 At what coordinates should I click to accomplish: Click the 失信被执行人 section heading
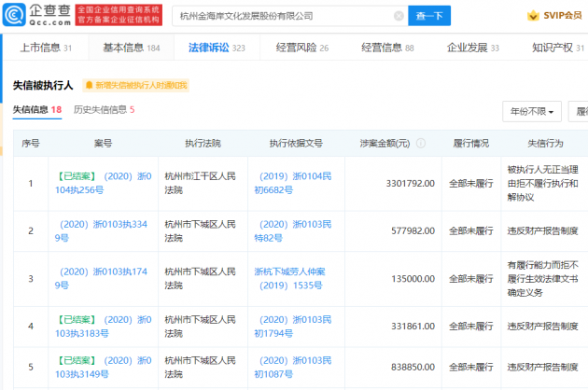click(x=43, y=86)
